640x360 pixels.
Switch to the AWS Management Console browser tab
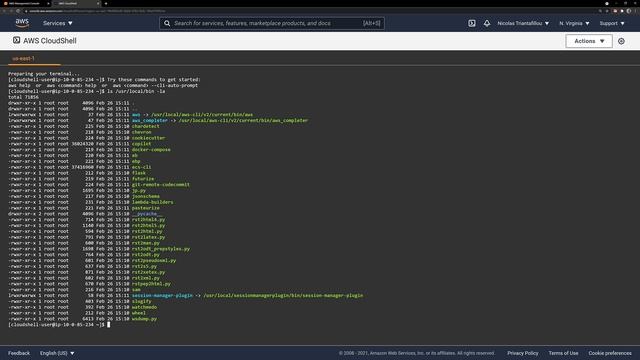tap(24, 3)
